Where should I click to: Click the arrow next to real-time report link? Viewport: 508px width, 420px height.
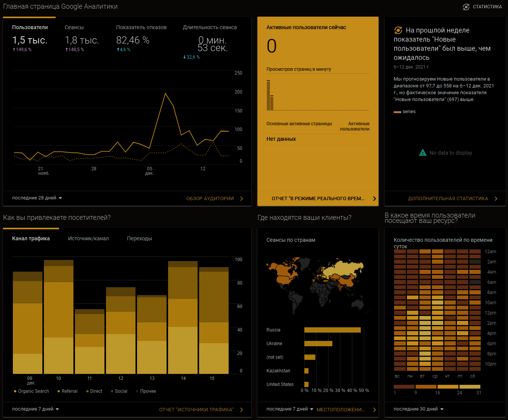[x=374, y=199]
